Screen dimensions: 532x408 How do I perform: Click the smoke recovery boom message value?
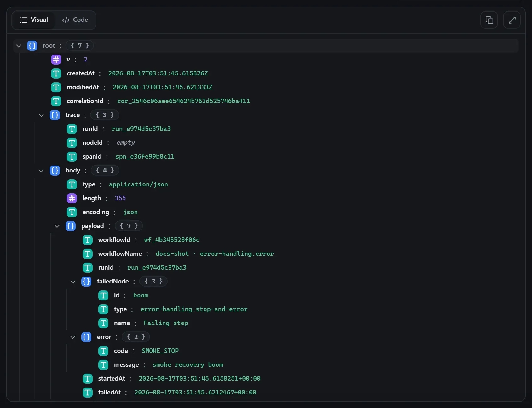[188, 365]
